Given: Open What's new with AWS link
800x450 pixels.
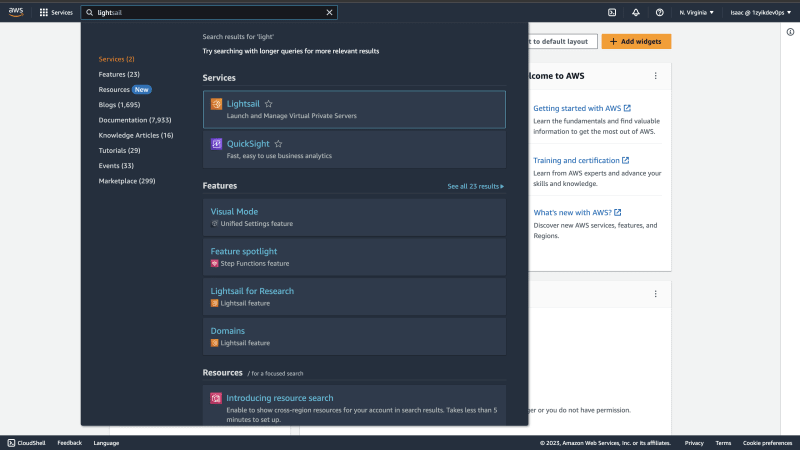Looking at the screenshot, I should pos(577,212).
